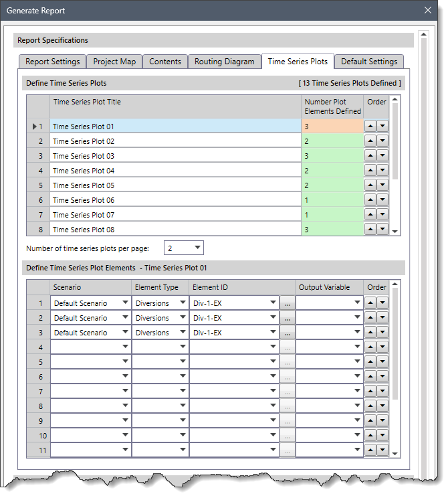Open Output Variable dropdown in element row 1
Viewport: 448px width, 496px height.
[x=357, y=303]
